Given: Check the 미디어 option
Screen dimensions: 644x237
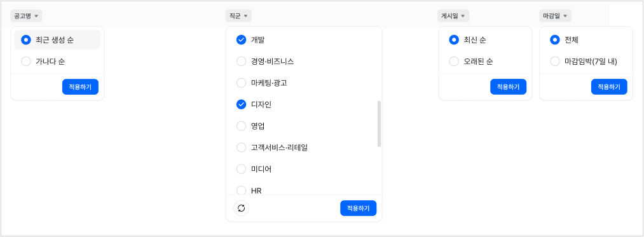Looking at the screenshot, I should [x=304, y=169].
